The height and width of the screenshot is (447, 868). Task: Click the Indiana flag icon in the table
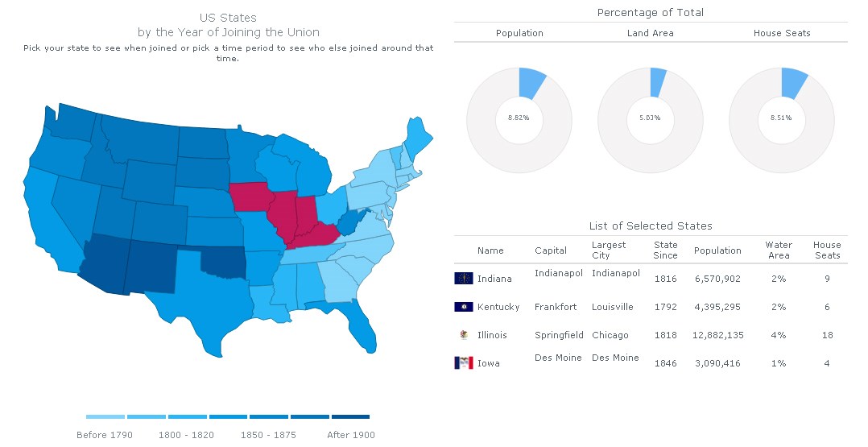463,279
